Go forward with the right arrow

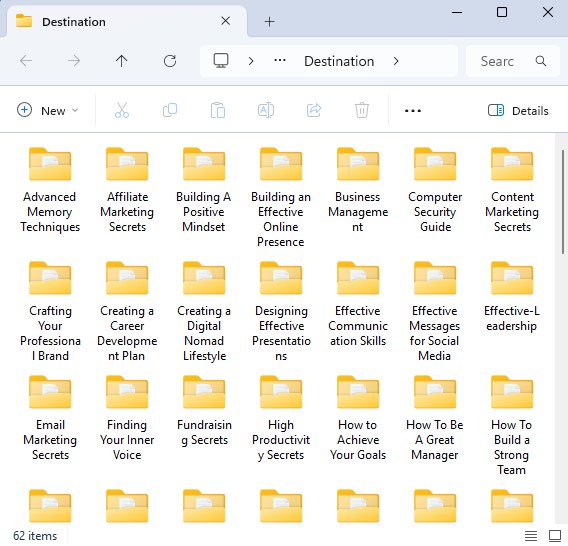74,61
